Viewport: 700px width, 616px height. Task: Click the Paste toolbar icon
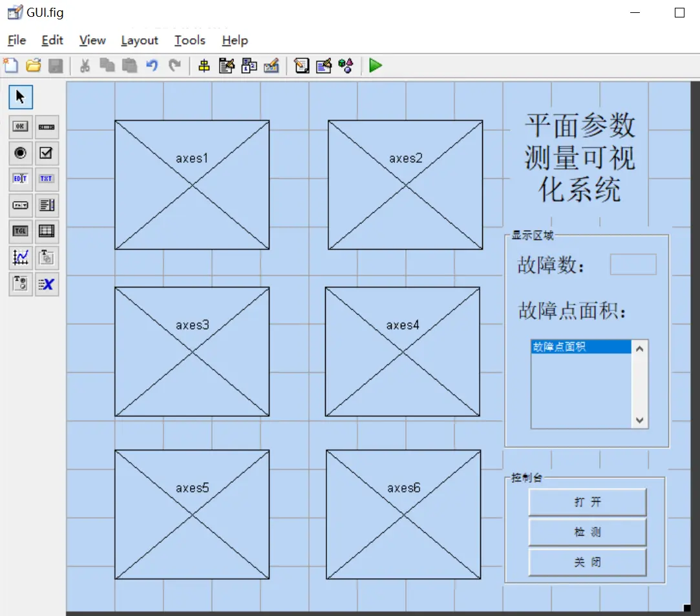(x=129, y=66)
